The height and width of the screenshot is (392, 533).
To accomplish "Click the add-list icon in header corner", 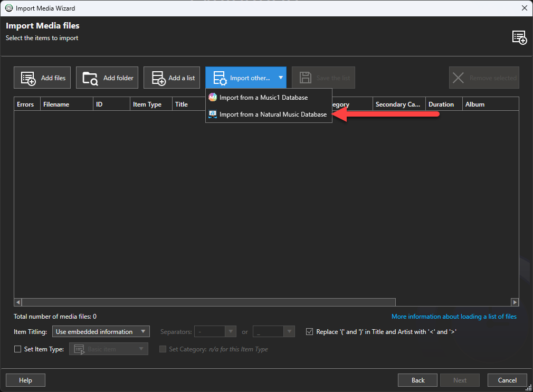I will [x=519, y=37].
